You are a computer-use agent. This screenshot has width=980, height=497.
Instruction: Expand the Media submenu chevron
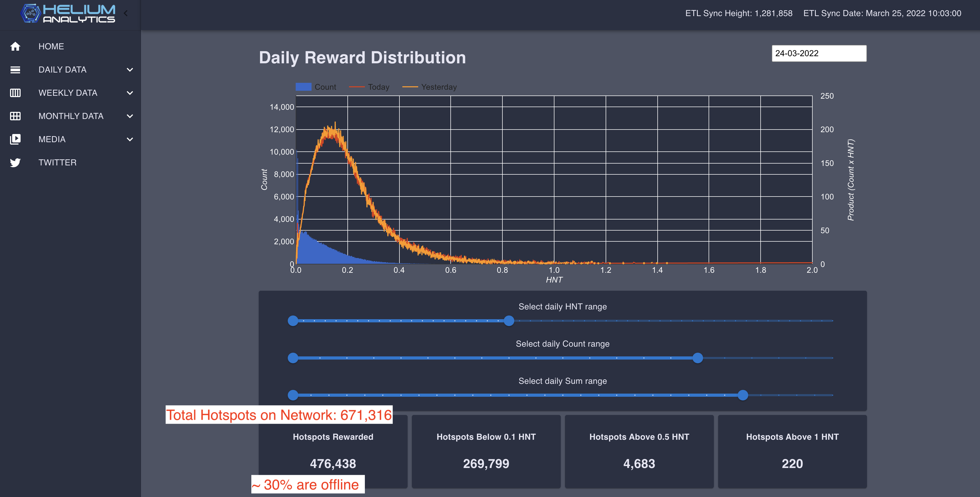[x=130, y=139]
